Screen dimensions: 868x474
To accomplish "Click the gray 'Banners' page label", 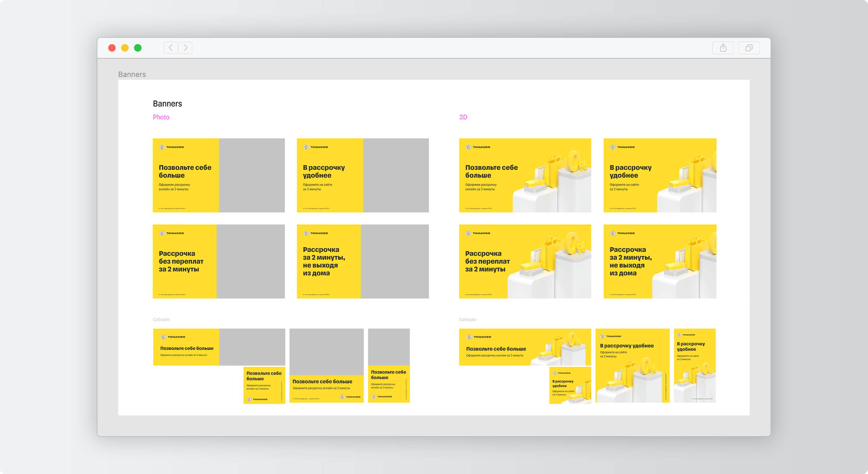I will 132,74.
